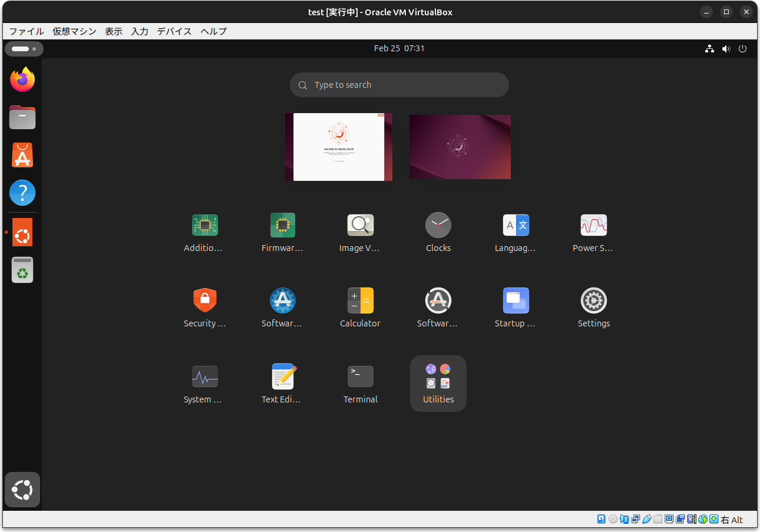The height and width of the screenshot is (532, 760).
Task: Launch Firefox from the Ubuntu dock
Action: click(x=22, y=80)
